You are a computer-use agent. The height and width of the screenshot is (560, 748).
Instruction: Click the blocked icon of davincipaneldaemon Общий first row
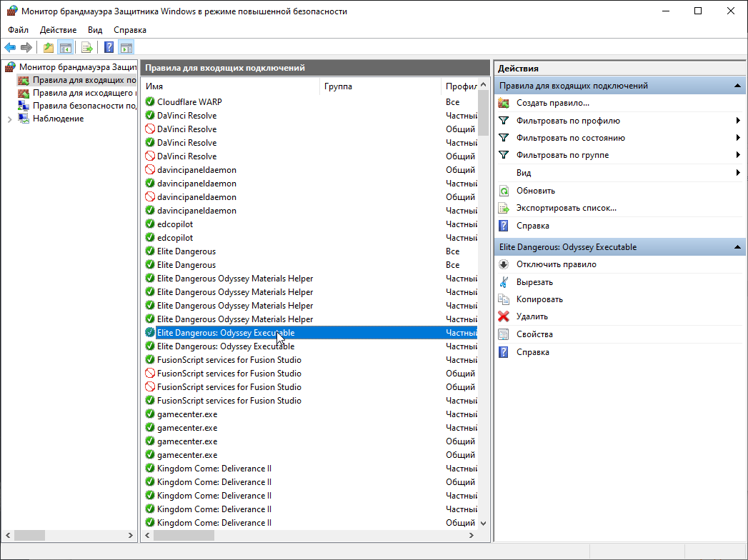point(150,170)
